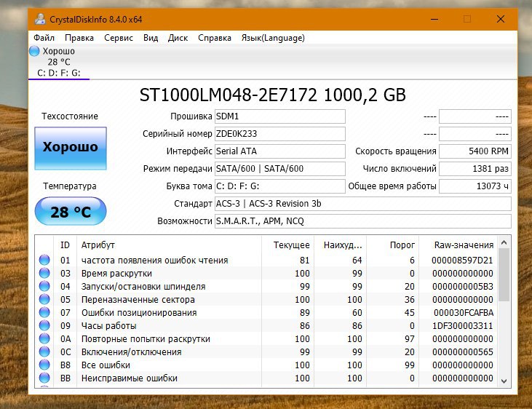Select the Часы работы attribute text

click(x=108, y=326)
